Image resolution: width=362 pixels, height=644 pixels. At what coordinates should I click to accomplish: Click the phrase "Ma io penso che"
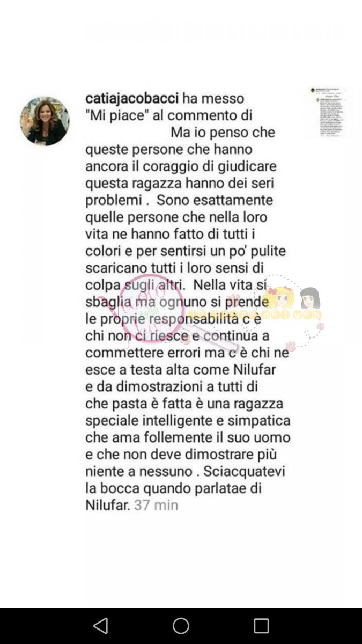pos(223,132)
